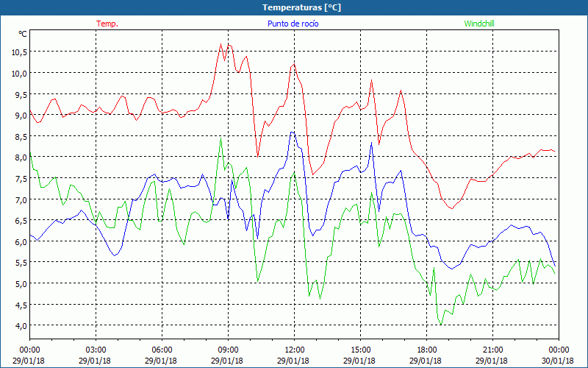Select the green 'Windchill' legend label
Screen dimensions: 588x368
pyautogui.click(x=479, y=24)
